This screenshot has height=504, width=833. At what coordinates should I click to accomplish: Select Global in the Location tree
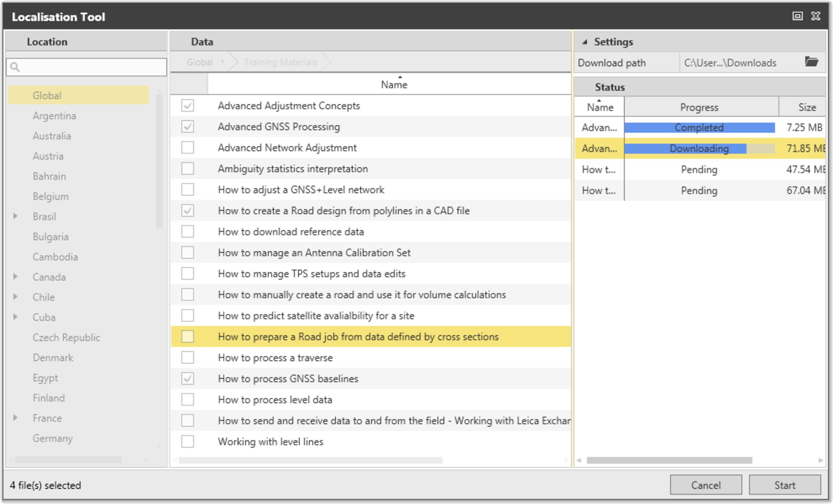[78, 95]
